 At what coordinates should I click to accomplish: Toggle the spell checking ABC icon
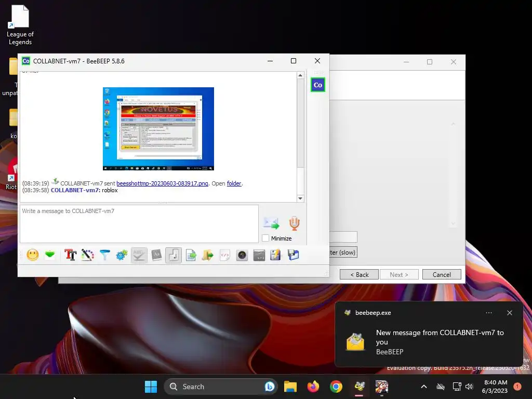click(139, 255)
